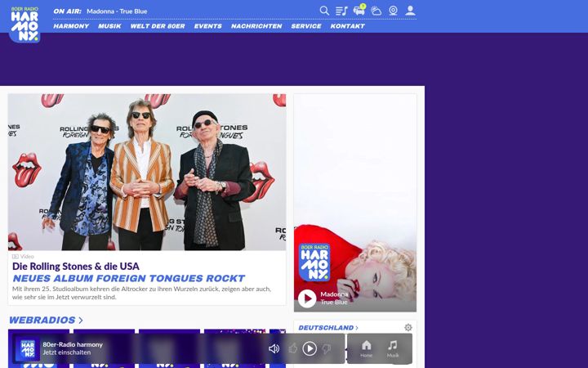
Task: Go to Musik in bottom navigation
Action: pos(393,348)
